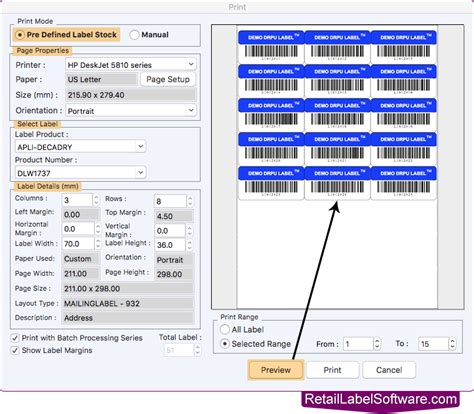Adjust the Vertical Margin stepper
Viewport: 474px width, 414px height.
(x=189, y=231)
